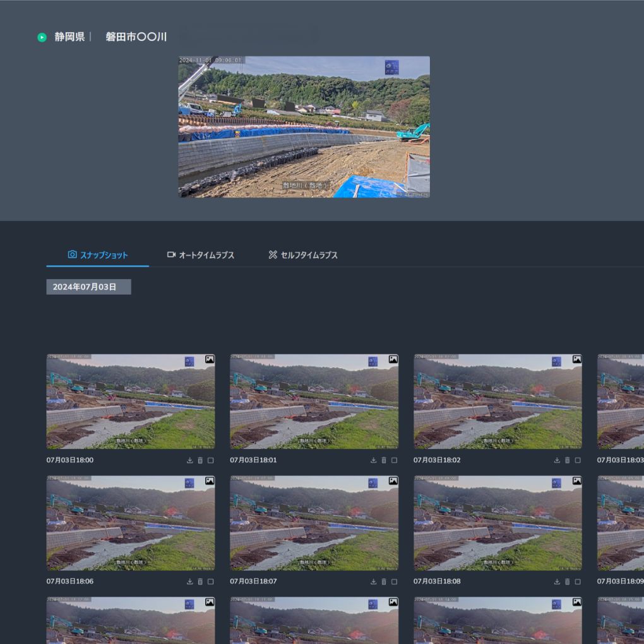Image resolution: width=644 pixels, height=644 pixels.
Task: Delete the 07月03日18:01 snapshot
Action: click(x=384, y=460)
